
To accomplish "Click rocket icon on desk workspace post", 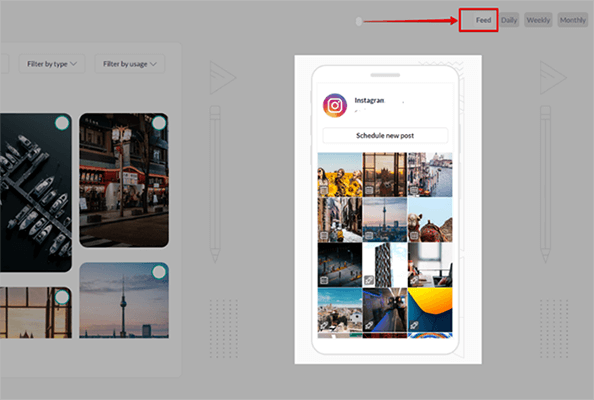I will pyautogui.click(x=414, y=280).
